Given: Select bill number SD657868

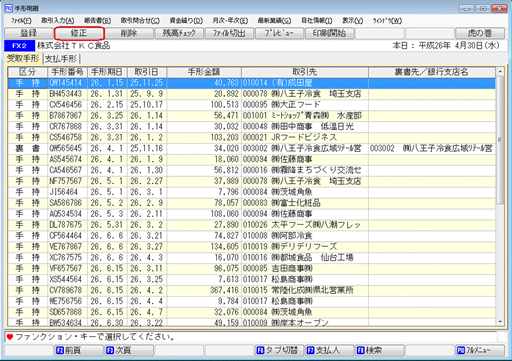Looking at the screenshot, I should 68,312.
